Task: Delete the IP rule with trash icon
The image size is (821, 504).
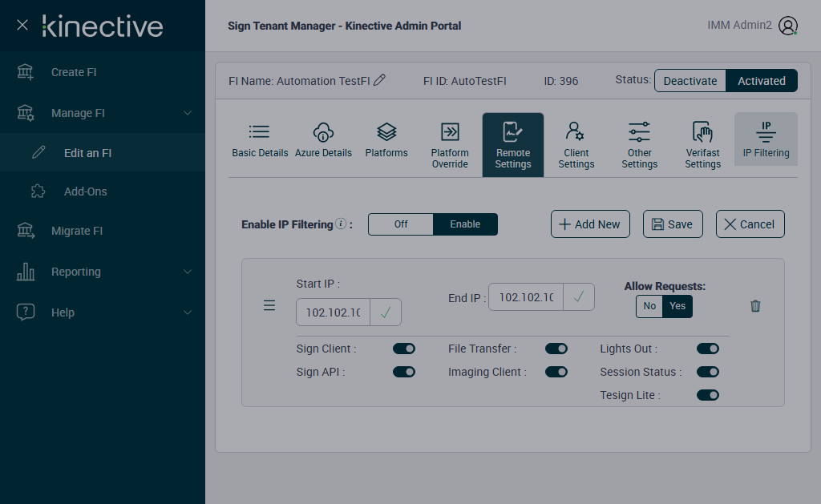Action: (755, 305)
